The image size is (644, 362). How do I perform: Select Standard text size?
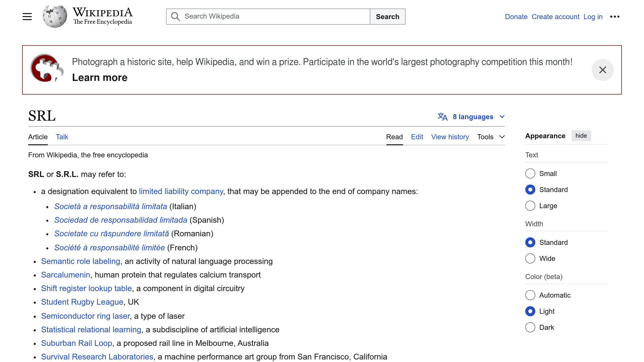click(530, 190)
